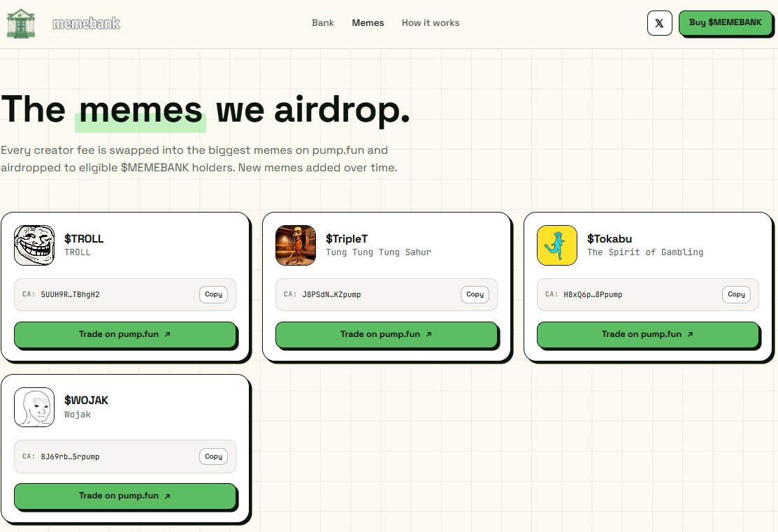Viewport: 778px width, 532px height.
Task: Click the CA field J8PSdN…KZpump
Action: click(387, 294)
